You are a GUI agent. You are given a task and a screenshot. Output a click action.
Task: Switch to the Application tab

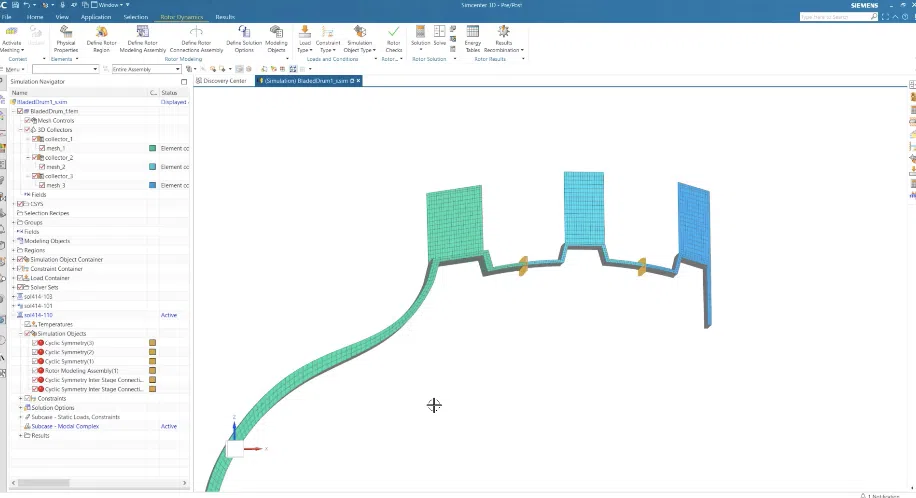tap(96, 17)
